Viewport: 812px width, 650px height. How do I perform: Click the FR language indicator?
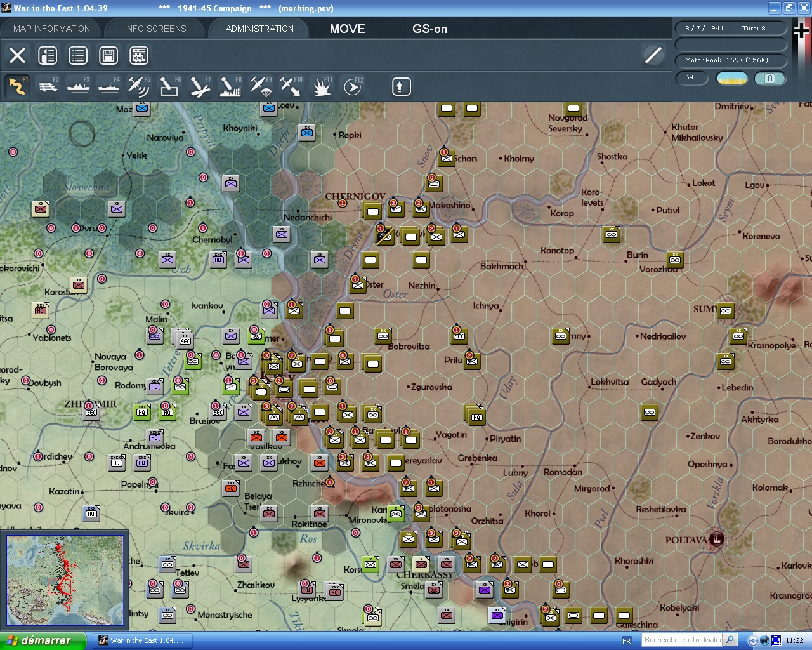tap(627, 640)
